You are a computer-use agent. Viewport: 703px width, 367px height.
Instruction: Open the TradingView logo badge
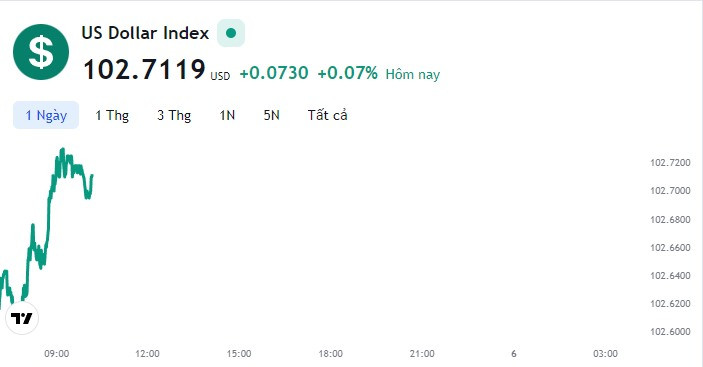[22, 318]
